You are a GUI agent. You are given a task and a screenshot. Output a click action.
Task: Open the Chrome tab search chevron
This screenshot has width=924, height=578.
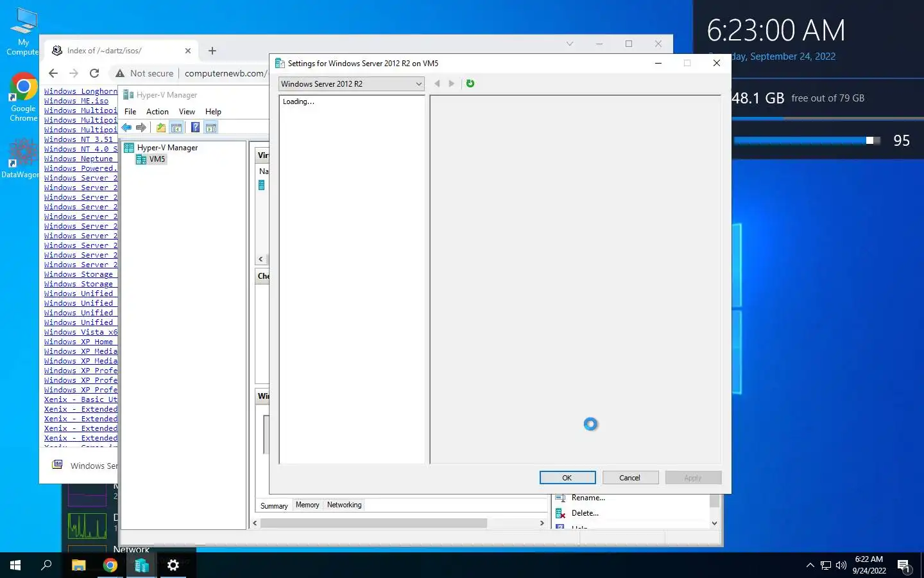point(569,44)
